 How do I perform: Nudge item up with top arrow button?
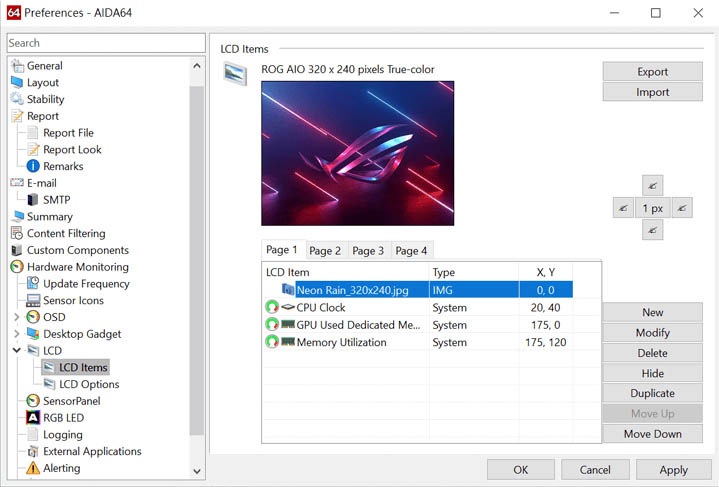click(652, 186)
